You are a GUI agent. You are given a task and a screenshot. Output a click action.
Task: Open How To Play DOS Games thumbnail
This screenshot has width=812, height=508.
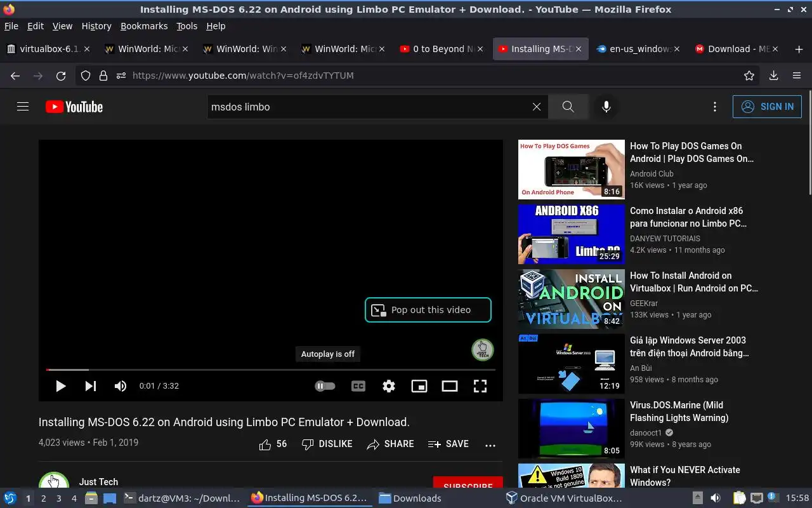coord(572,170)
